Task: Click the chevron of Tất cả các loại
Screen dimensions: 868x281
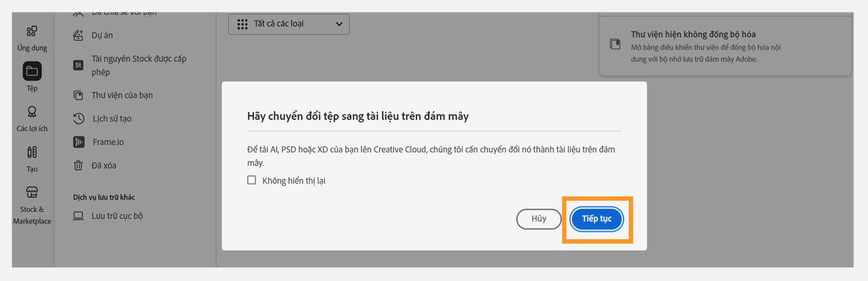Action: tap(339, 24)
